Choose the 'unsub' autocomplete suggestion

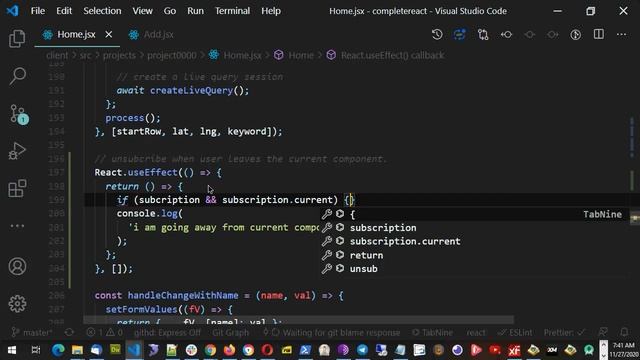(473, 269)
